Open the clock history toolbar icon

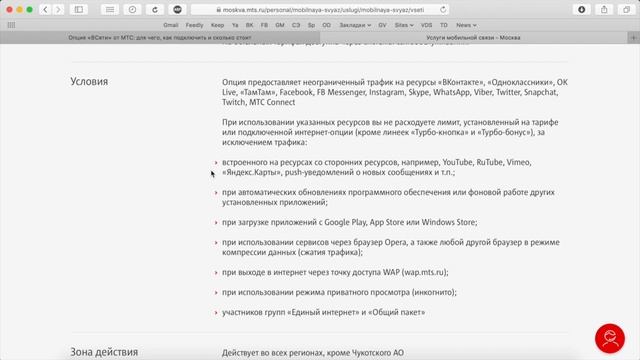[x=132, y=9]
